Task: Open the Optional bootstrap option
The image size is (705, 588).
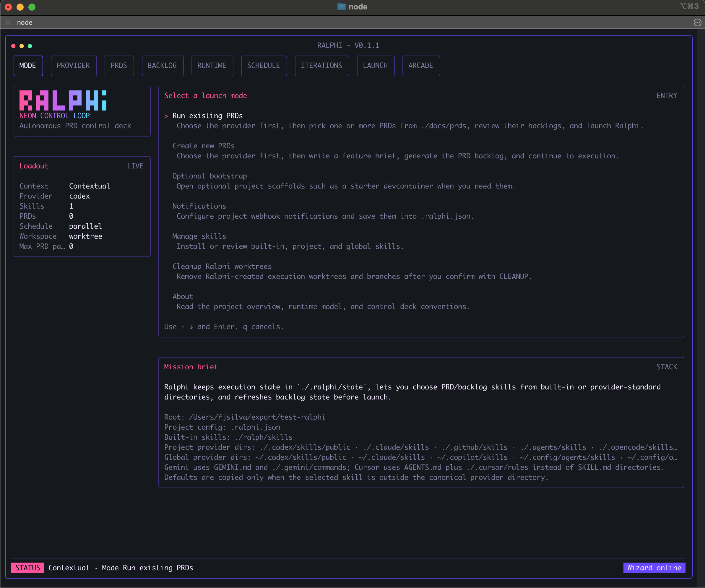Action: pyautogui.click(x=209, y=176)
